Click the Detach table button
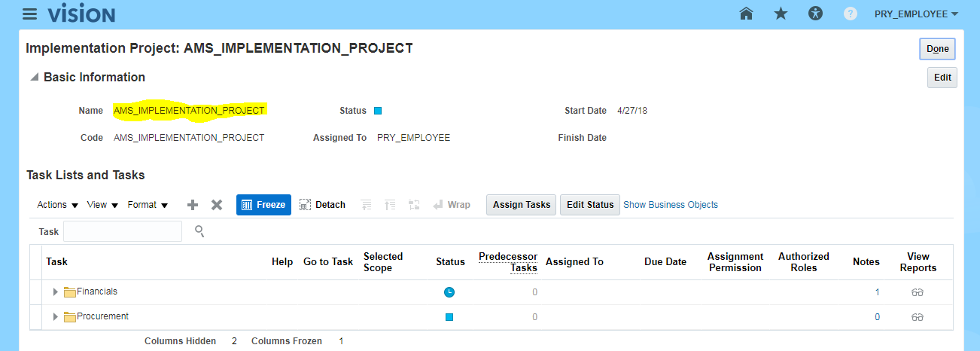 [x=322, y=205]
